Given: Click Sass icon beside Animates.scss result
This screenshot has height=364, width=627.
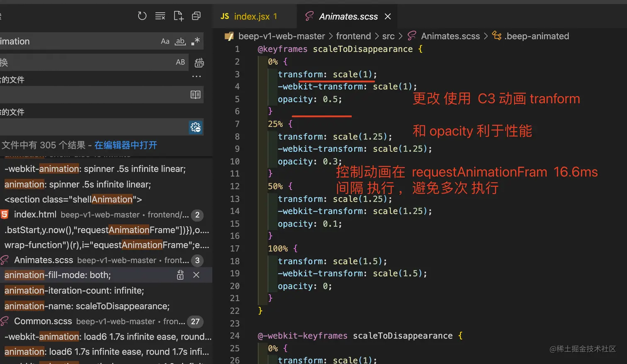Looking at the screenshot, I should (5, 260).
